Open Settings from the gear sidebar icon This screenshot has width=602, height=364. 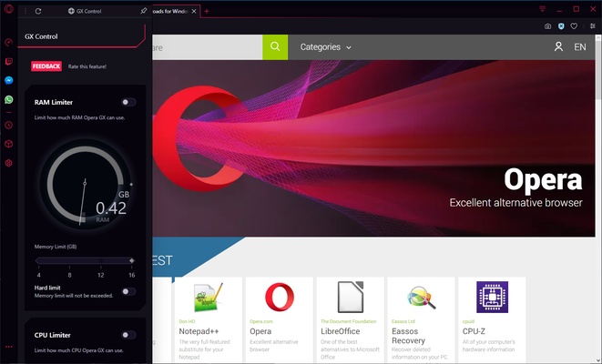9,163
